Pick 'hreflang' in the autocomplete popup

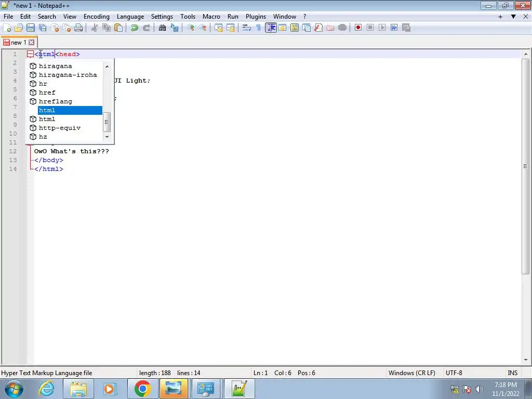(65, 101)
